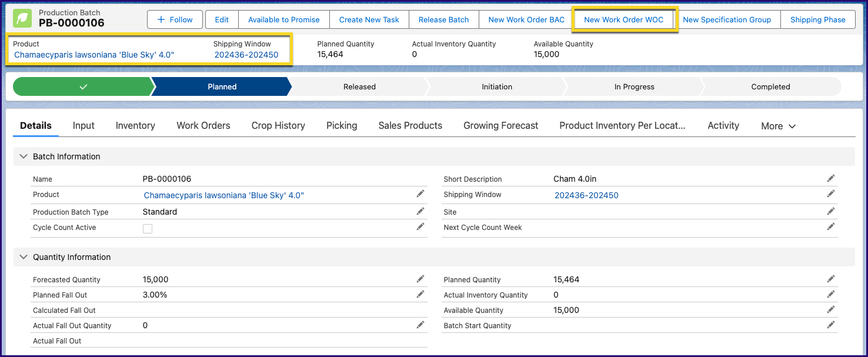Click New Specification Group button
Image resolution: width=868 pixels, height=357 pixels.
(727, 19)
